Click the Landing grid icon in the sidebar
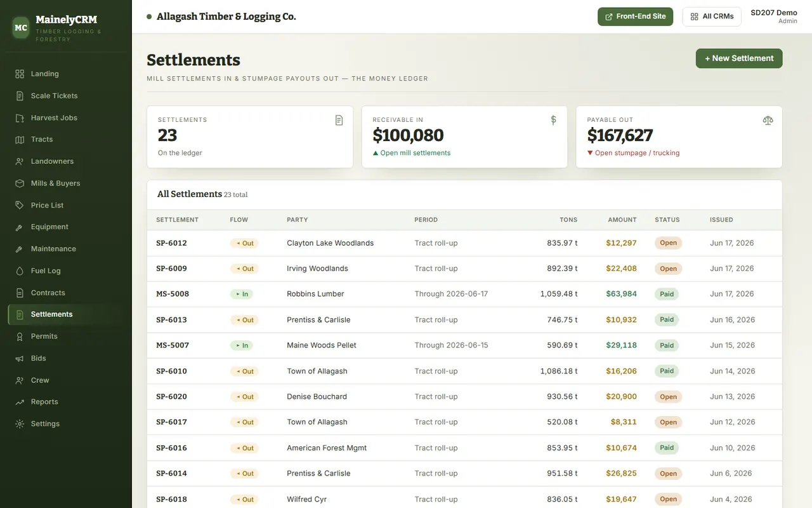Viewport: 812px width, 508px height. [20, 74]
